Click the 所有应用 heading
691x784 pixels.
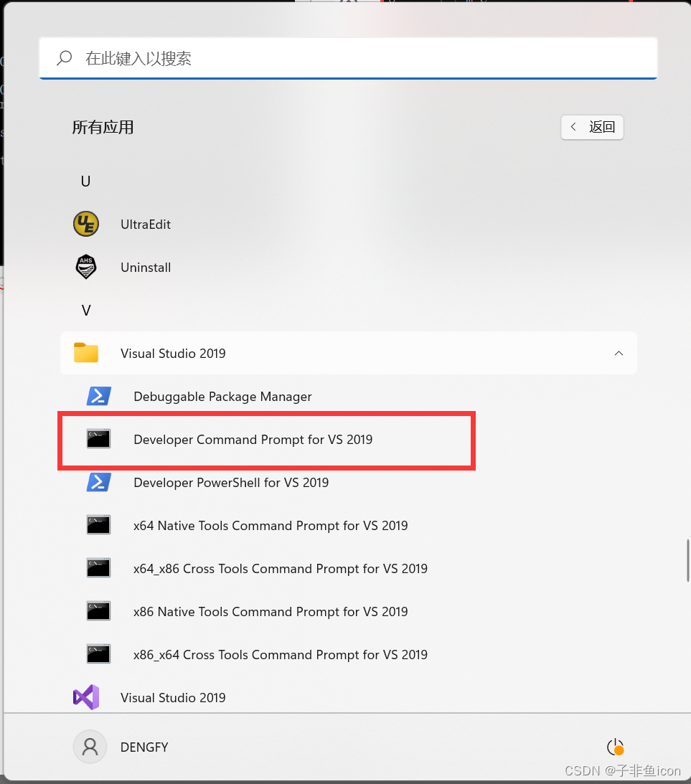coord(103,127)
